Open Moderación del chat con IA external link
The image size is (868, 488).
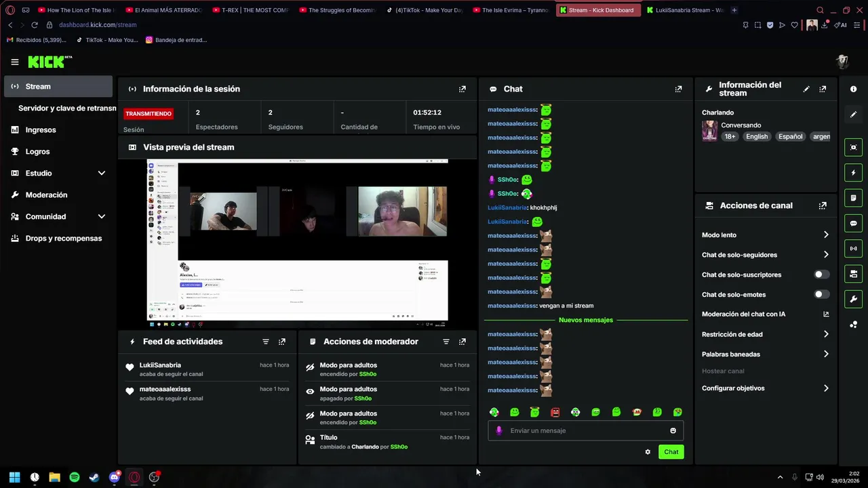pyautogui.click(x=826, y=314)
